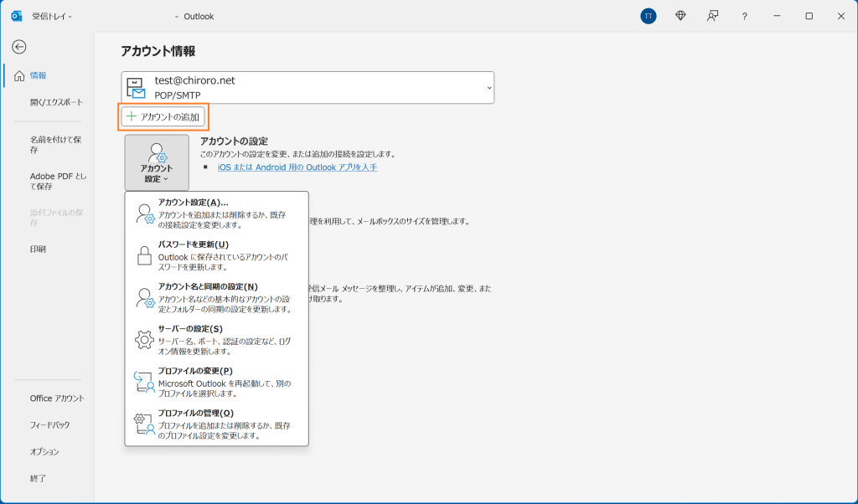Choose パスワードを更新(U) menu entry
The width and height of the screenshot is (858, 504).
(x=217, y=256)
